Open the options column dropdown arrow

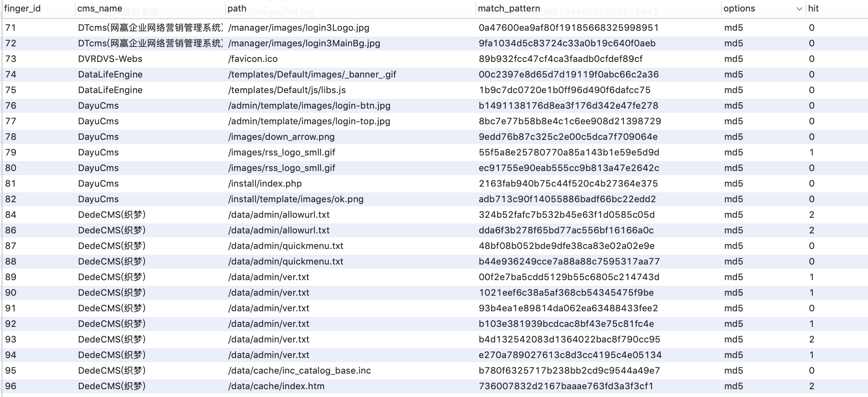[x=799, y=9]
